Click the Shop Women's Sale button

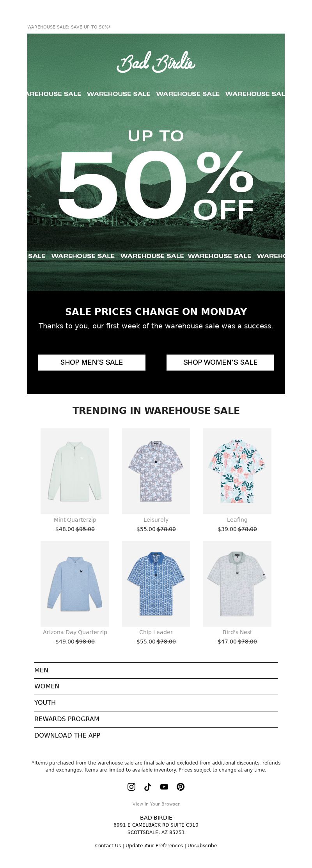coord(220,362)
